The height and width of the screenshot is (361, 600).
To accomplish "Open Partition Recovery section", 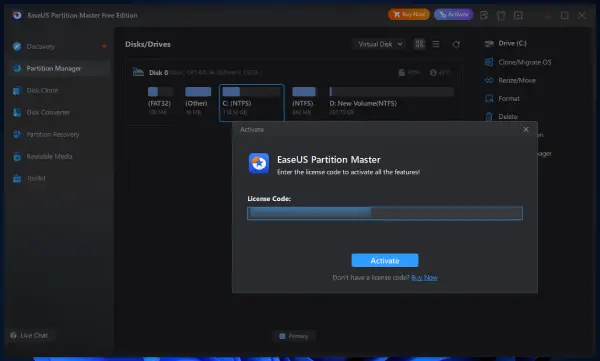I will click(x=59, y=134).
